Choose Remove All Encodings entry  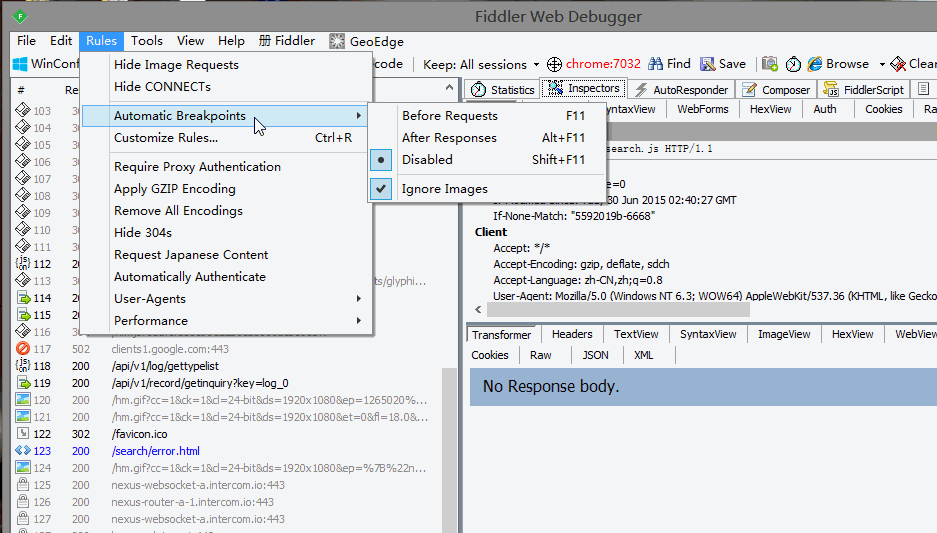(225, 211)
